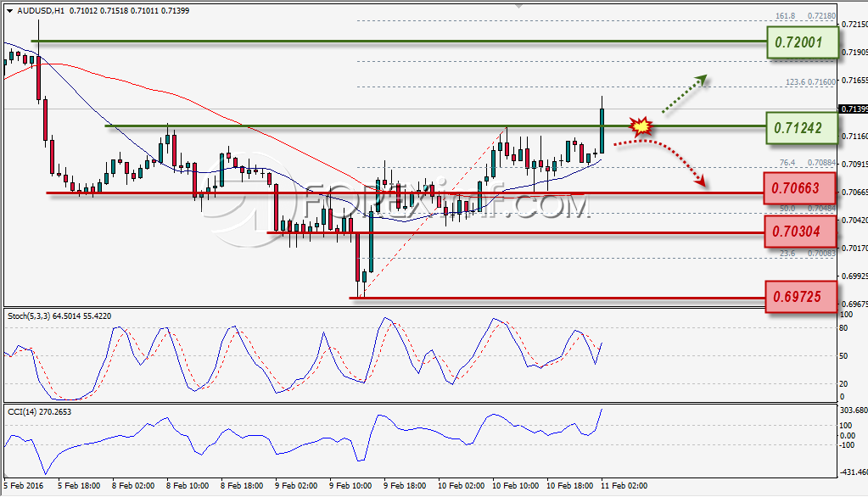
Task: Click the 23.6 Fibonacci level label
Action: pos(787,253)
